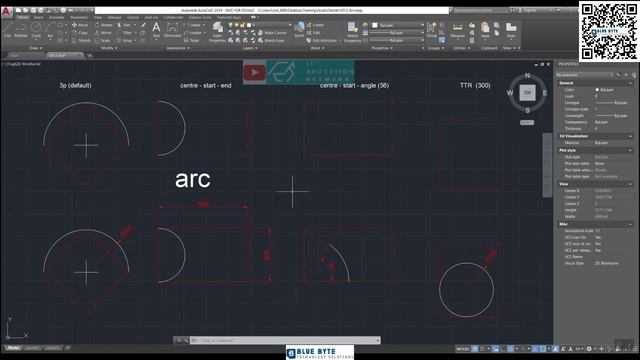Click the Match Layer button
Screen dimensions: 640x360
(271, 40)
